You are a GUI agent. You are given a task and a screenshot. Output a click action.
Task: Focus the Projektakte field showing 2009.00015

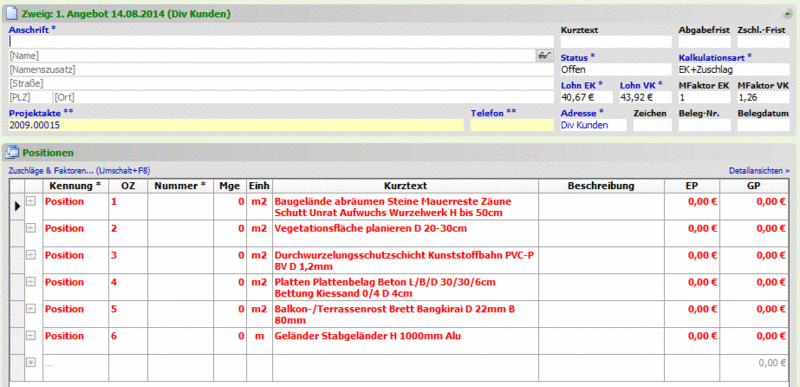pos(236,125)
